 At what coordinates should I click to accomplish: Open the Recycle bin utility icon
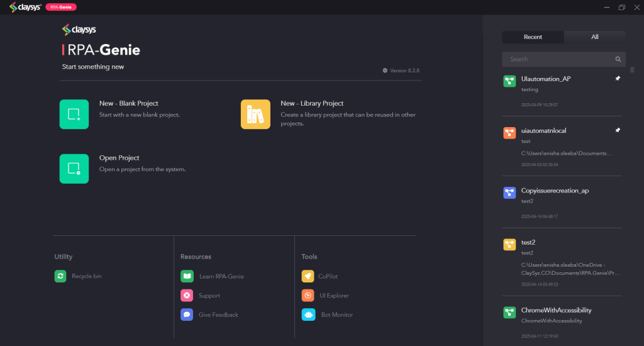[60, 276]
